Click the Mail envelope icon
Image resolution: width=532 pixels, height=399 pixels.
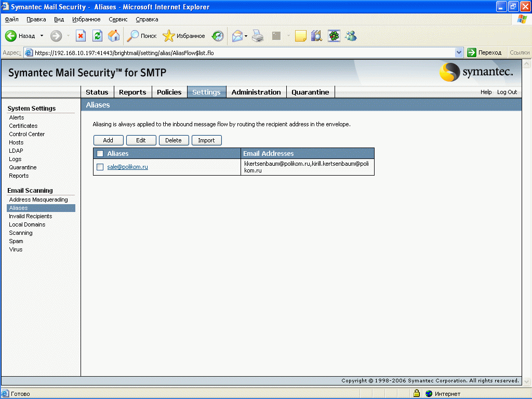[237, 36]
